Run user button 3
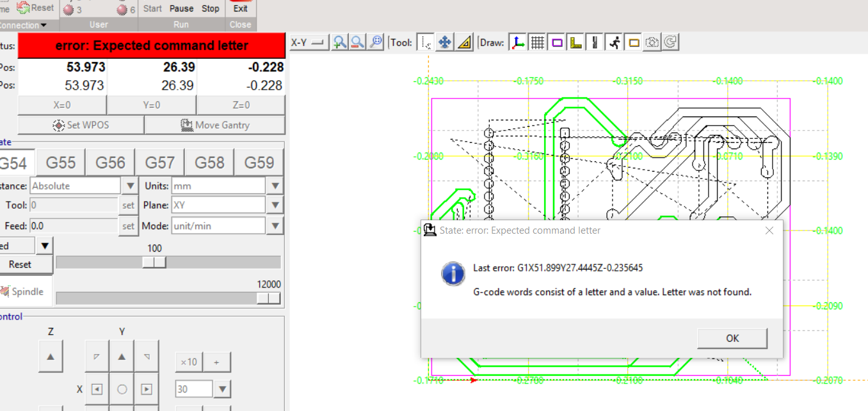 73,10
